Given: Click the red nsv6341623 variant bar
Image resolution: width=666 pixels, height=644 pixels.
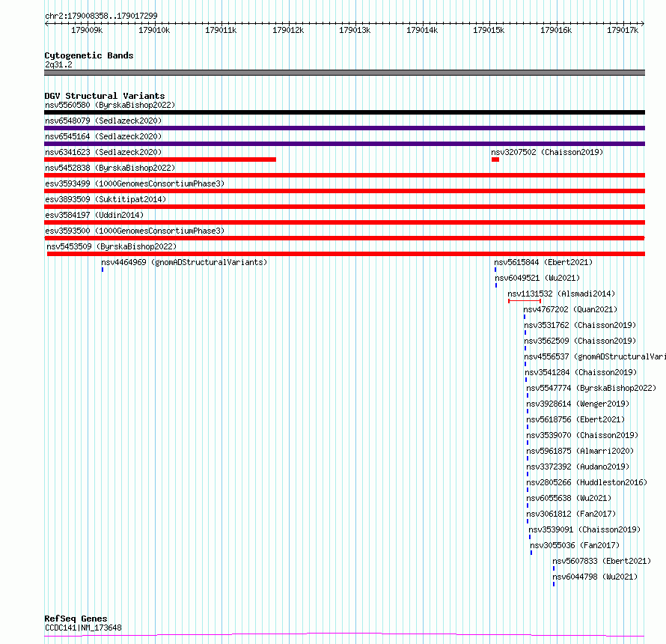Looking at the screenshot, I should pyautogui.click(x=160, y=160).
